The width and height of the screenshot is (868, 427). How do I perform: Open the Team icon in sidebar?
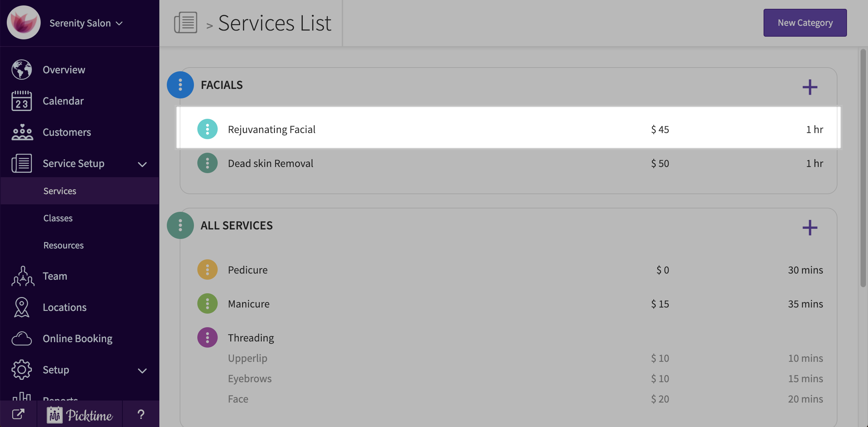pyautogui.click(x=23, y=276)
